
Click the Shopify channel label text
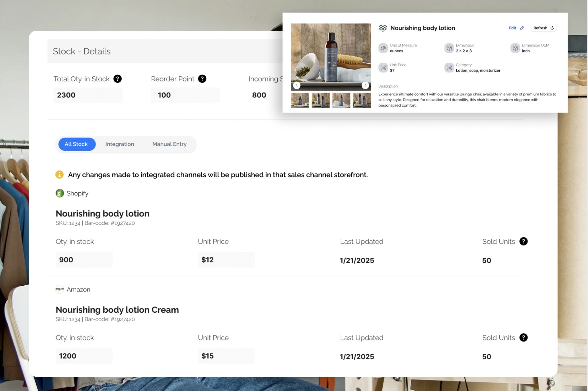tap(77, 193)
